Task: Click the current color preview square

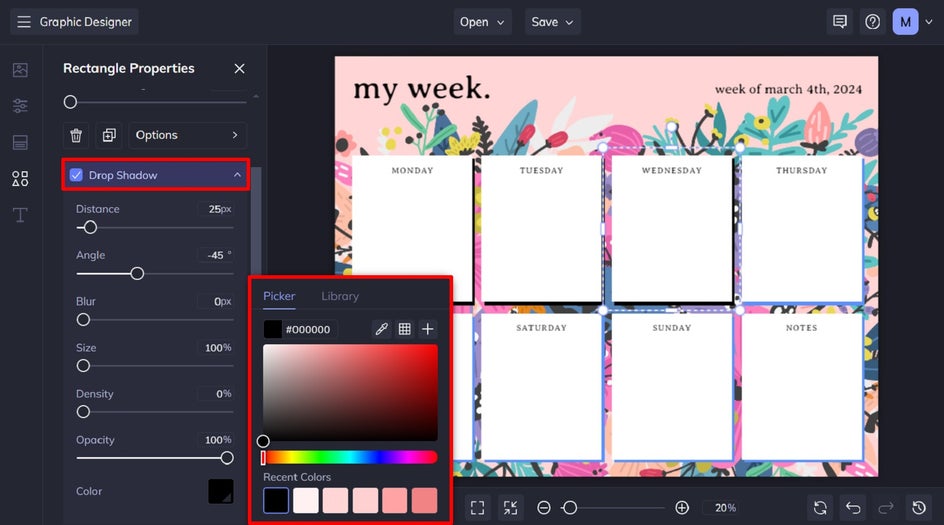Action: point(272,329)
